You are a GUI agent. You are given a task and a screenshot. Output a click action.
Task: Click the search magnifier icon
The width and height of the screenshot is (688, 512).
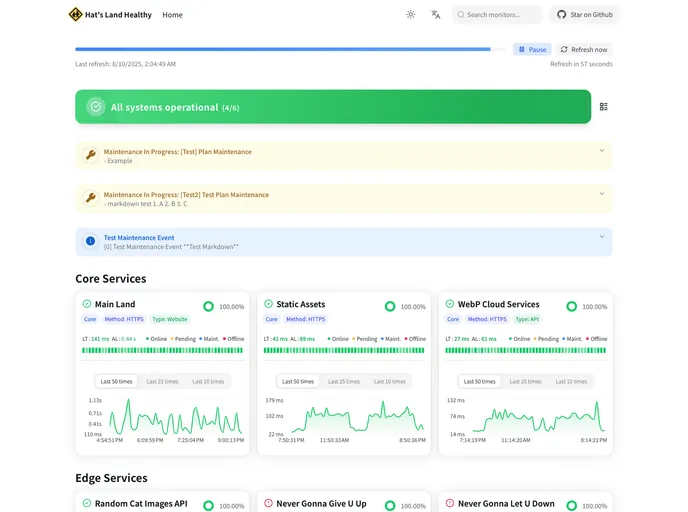461,14
